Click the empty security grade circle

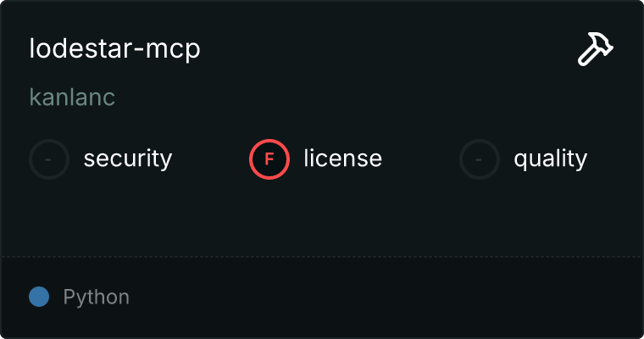coord(49,159)
